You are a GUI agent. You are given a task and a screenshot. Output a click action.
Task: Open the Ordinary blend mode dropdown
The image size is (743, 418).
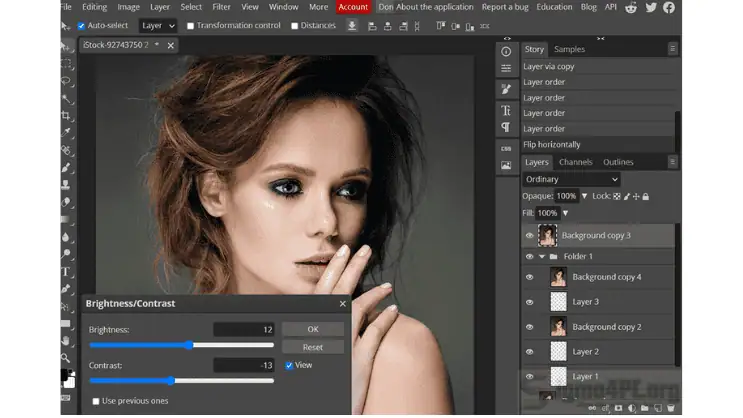[x=571, y=179]
